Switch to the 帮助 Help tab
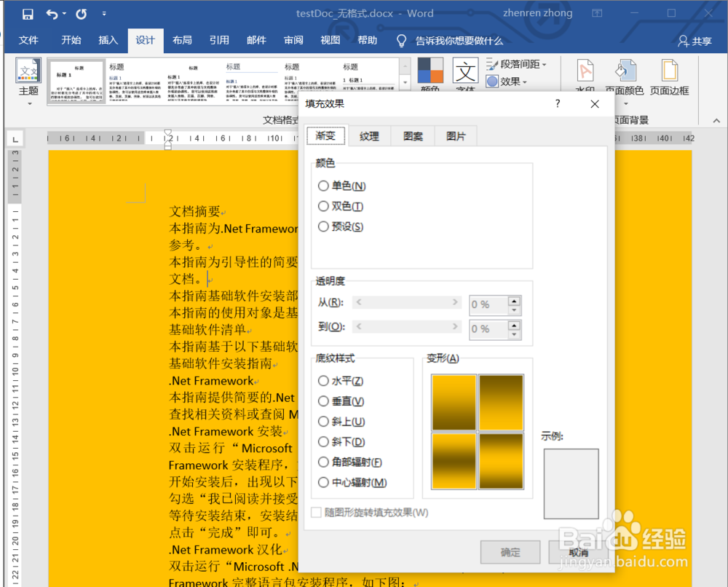Viewport: 728px width, 587px height. coord(367,40)
